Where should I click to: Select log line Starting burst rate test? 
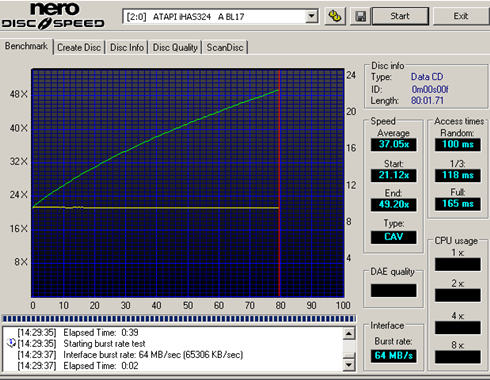[x=81, y=343]
